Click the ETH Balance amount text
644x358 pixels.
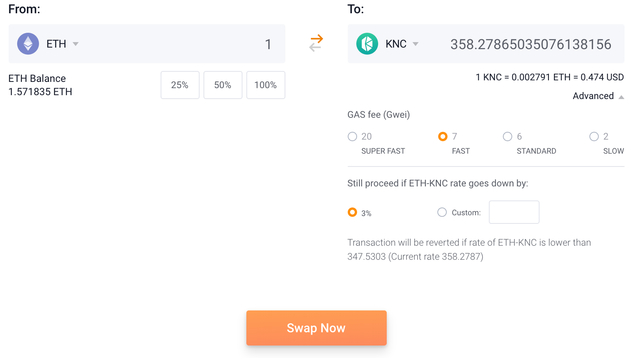point(40,92)
